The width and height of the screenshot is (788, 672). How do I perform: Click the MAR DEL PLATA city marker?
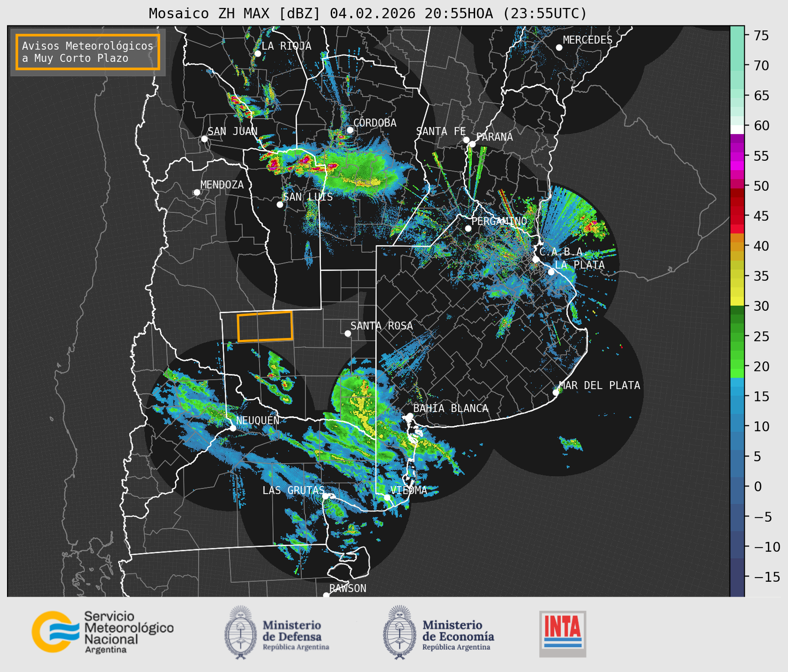556,393
